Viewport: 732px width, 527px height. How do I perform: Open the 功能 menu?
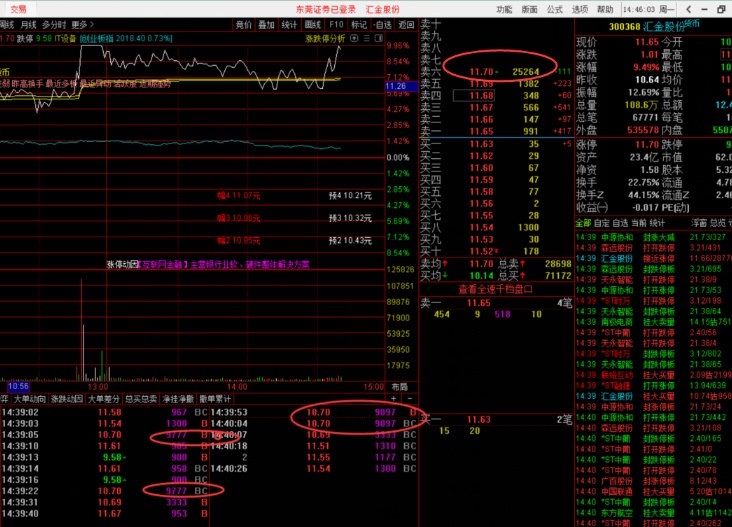(x=504, y=9)
